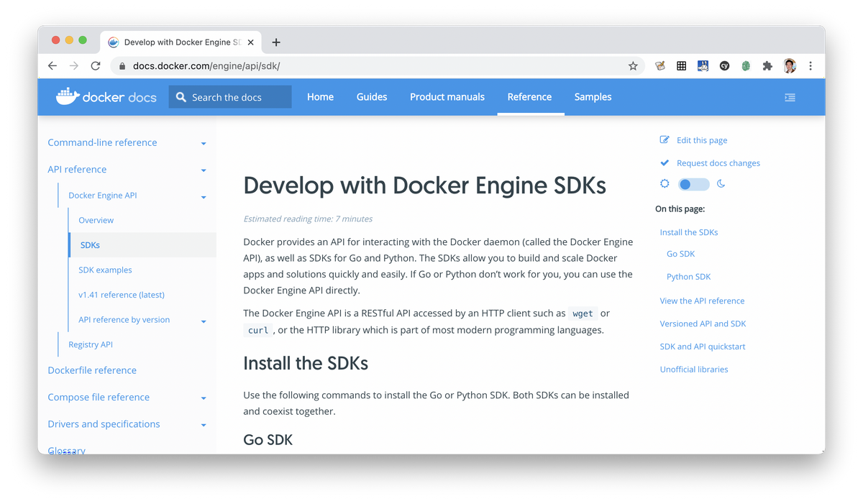The width and height of the screenshot is (863, 504).
Task: Click the green shield extension icon
Action: 746,66
